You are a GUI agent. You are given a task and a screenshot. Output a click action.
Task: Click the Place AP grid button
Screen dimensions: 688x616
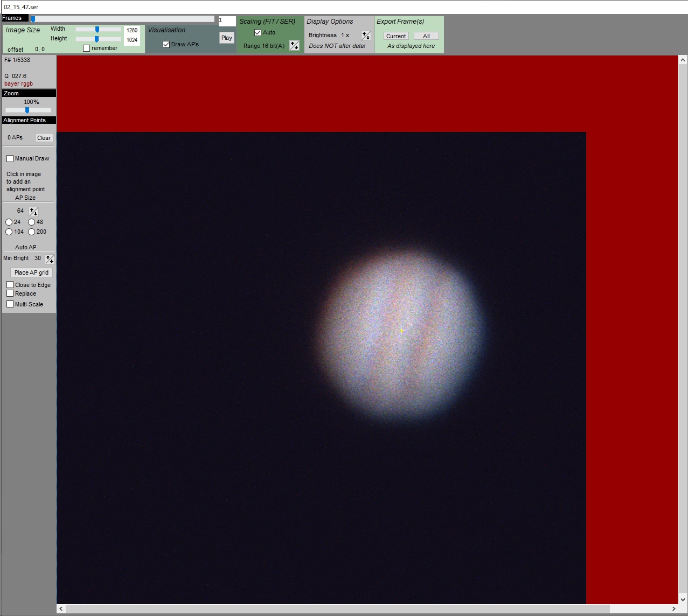pos(31,272)
